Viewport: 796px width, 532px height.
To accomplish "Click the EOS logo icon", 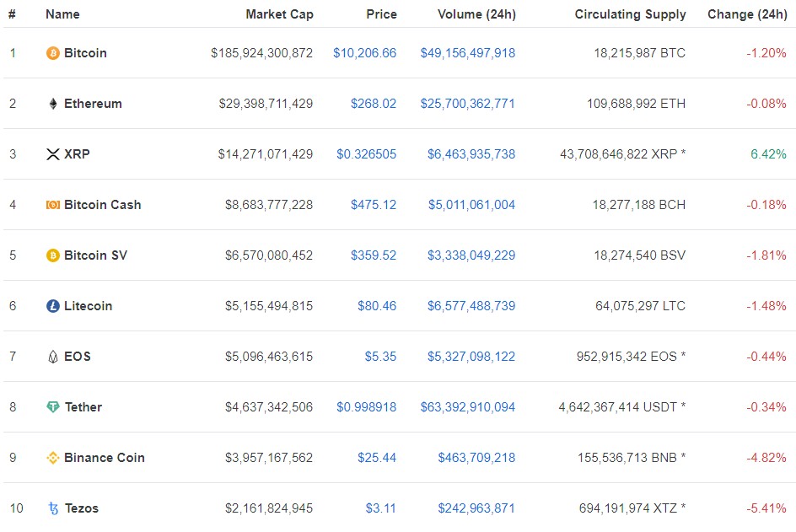I will pos(53,357).
